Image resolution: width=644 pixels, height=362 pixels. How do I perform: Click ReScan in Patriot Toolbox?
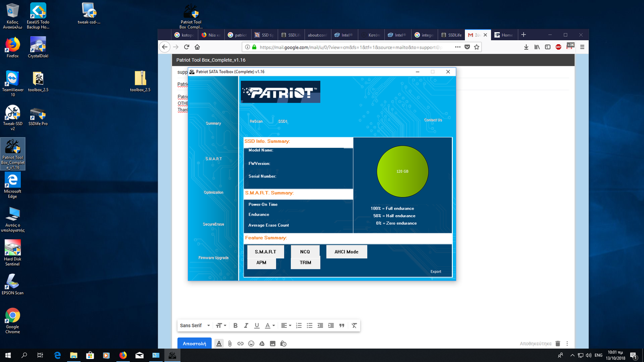[256, 121]
